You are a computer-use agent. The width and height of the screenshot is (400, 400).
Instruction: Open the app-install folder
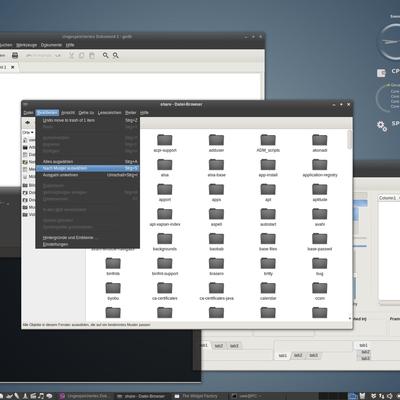268,168
